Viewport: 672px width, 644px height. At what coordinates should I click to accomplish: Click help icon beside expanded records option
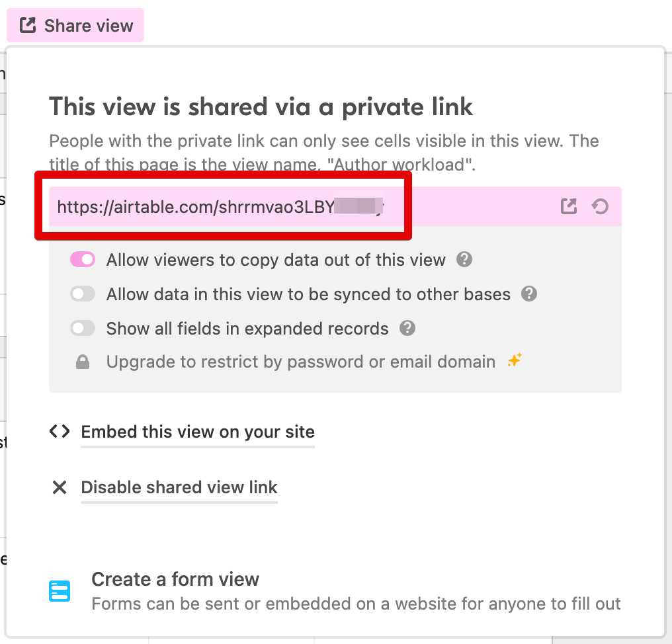point(407,328)
